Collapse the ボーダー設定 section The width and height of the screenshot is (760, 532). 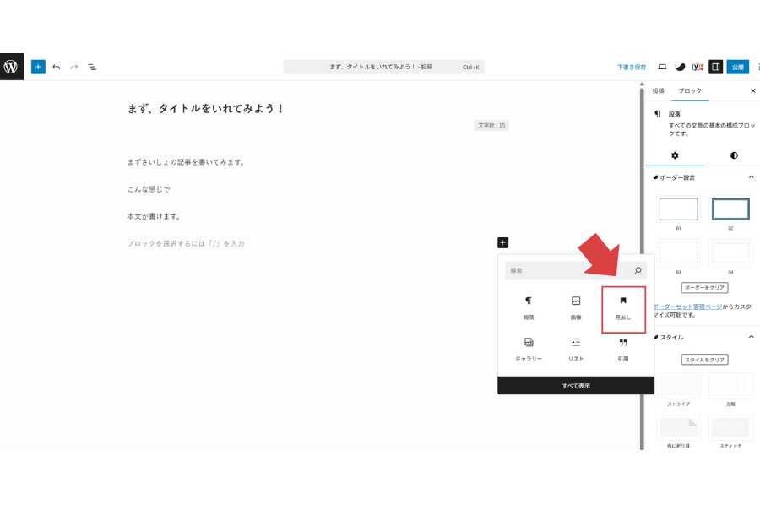point(751,177)
